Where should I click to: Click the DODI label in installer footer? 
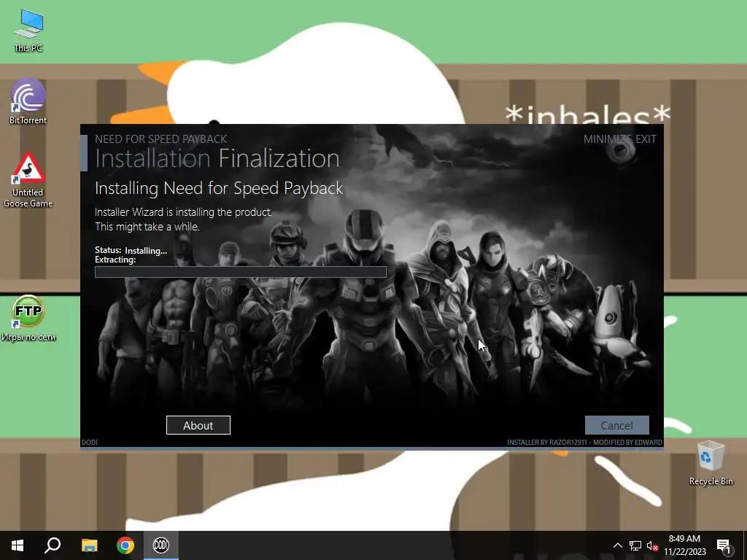click(x=90, y=443)
